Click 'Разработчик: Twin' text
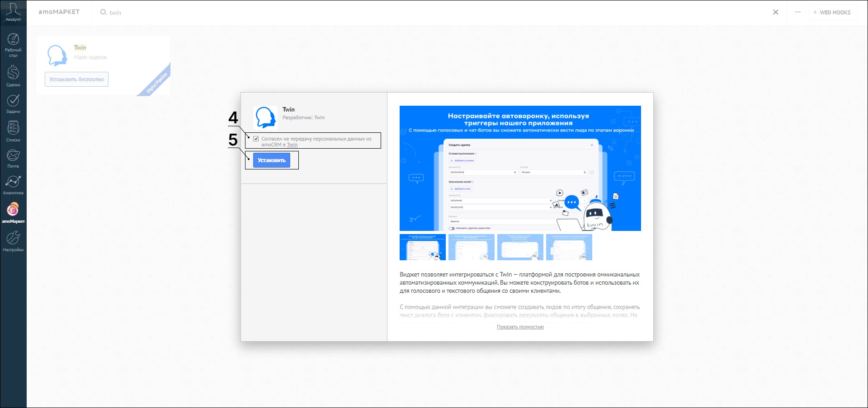This screenshot has width=868, height=408. pyautogui.click(x=303, y=117)
